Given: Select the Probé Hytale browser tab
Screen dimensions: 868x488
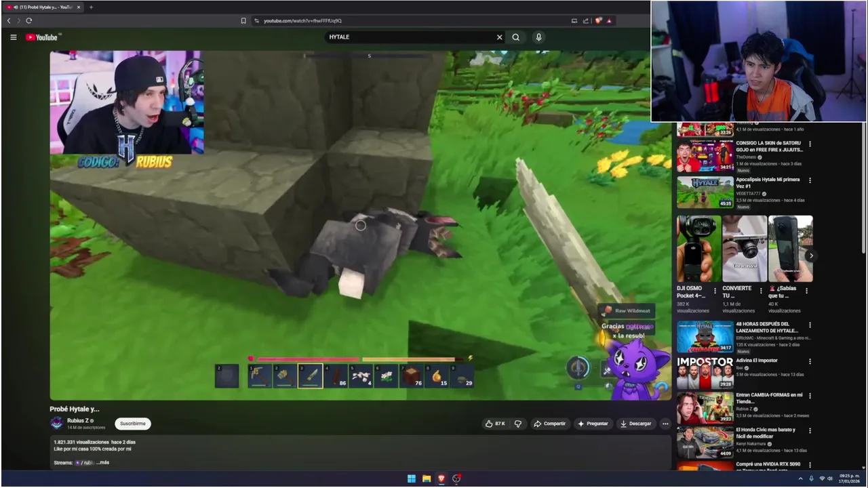Looking at the screenshot, I should pos(43,7).
